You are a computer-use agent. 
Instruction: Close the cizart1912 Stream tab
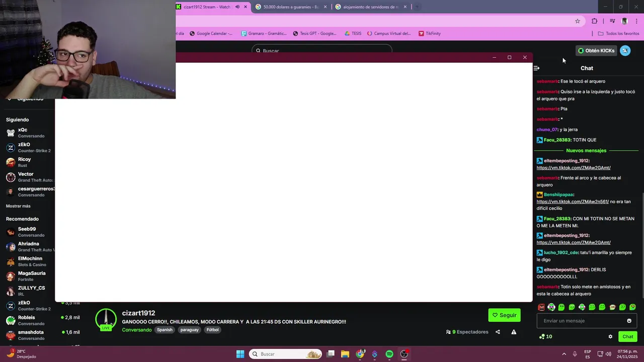[x=246, y=7]
